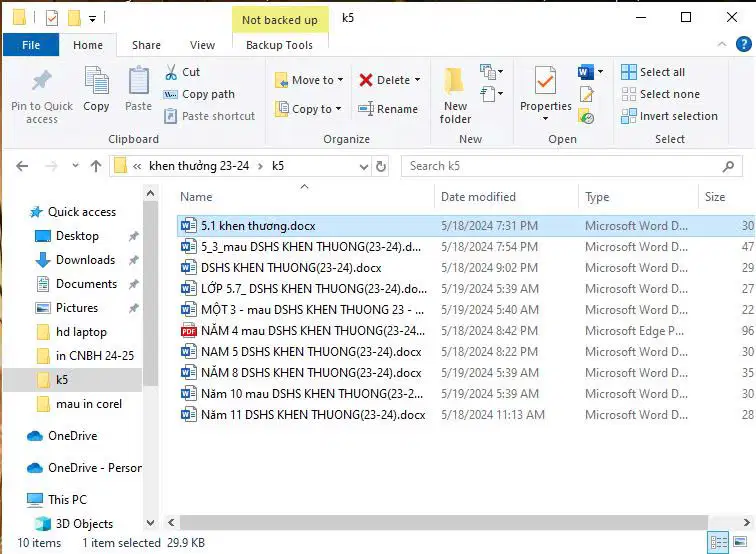
Task: Click the Edit pencil icon in Open group
Action: (x=586, y=94)
